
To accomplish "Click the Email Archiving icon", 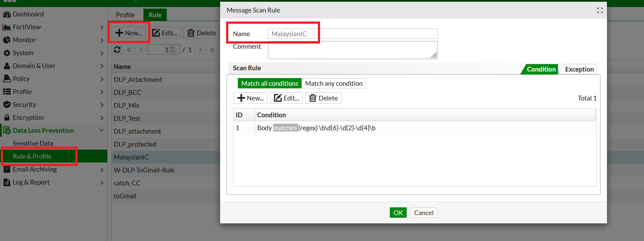I will [x=6, y=169].
